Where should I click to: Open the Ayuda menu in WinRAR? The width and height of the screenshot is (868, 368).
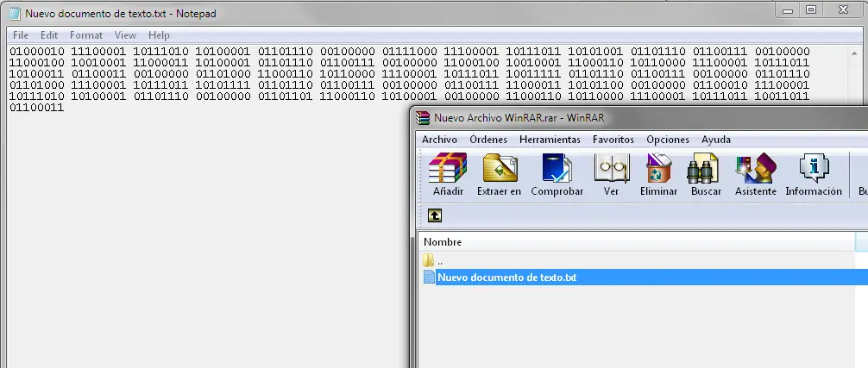click(x=716, y=140)
